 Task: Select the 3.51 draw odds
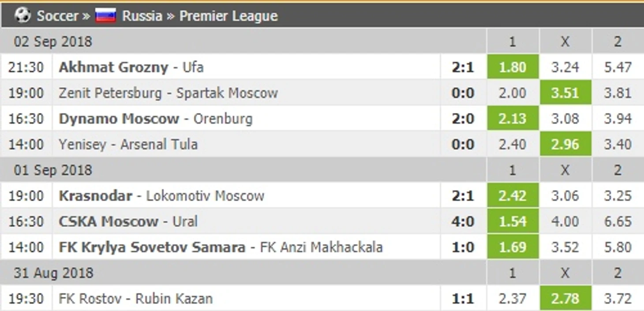(565, 93)
